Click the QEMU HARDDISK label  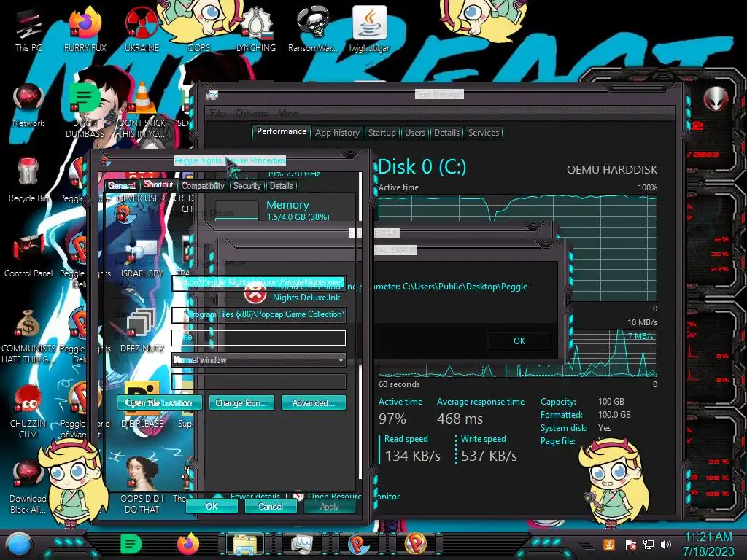tap(612, 169)
